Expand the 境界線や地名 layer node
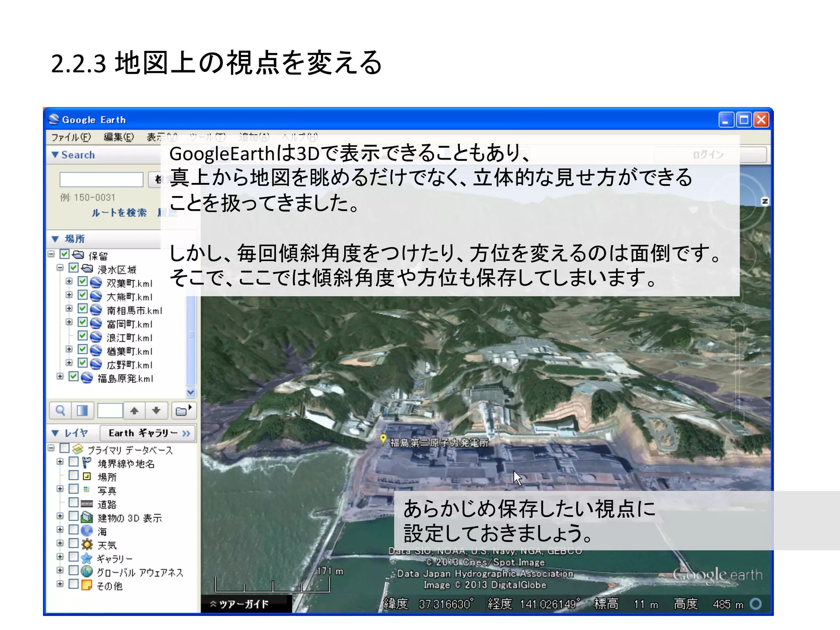This screenshot has width=840, height=630. [60, 461]
